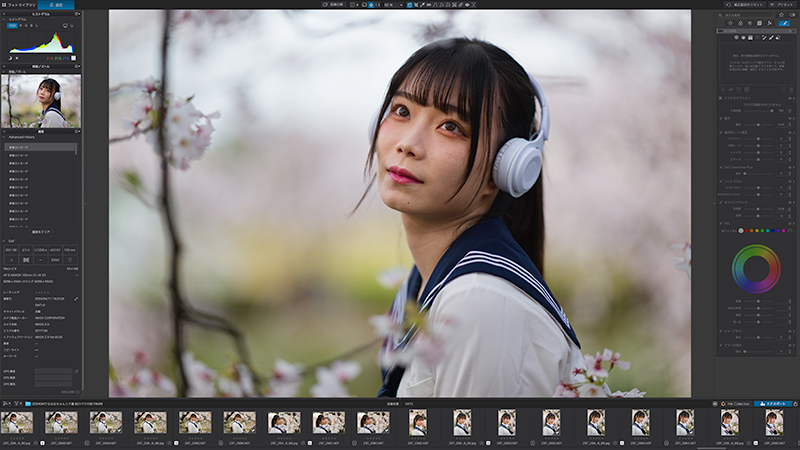Toggle DxO ClearView Plus checkmark

[x=721, y=167]
